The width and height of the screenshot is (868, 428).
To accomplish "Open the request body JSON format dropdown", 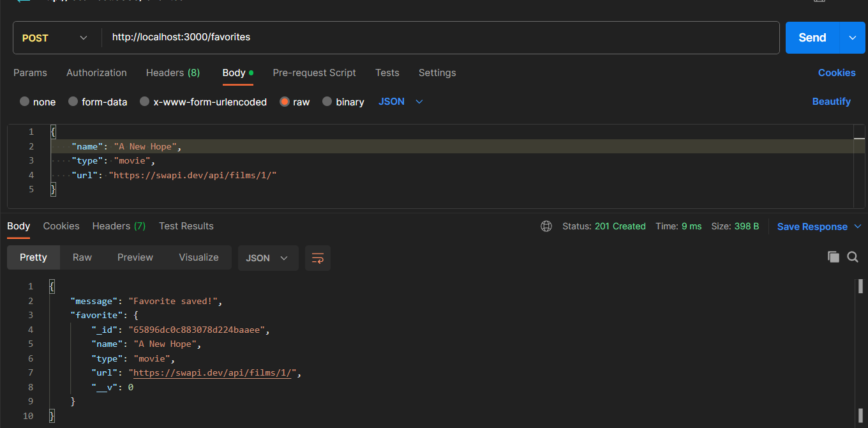I will [401, 102].
